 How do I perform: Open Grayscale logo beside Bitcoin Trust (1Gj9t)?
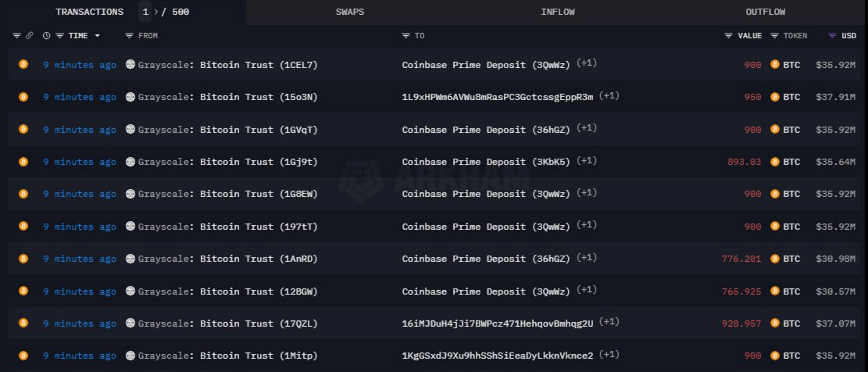[x=130, y=162]
